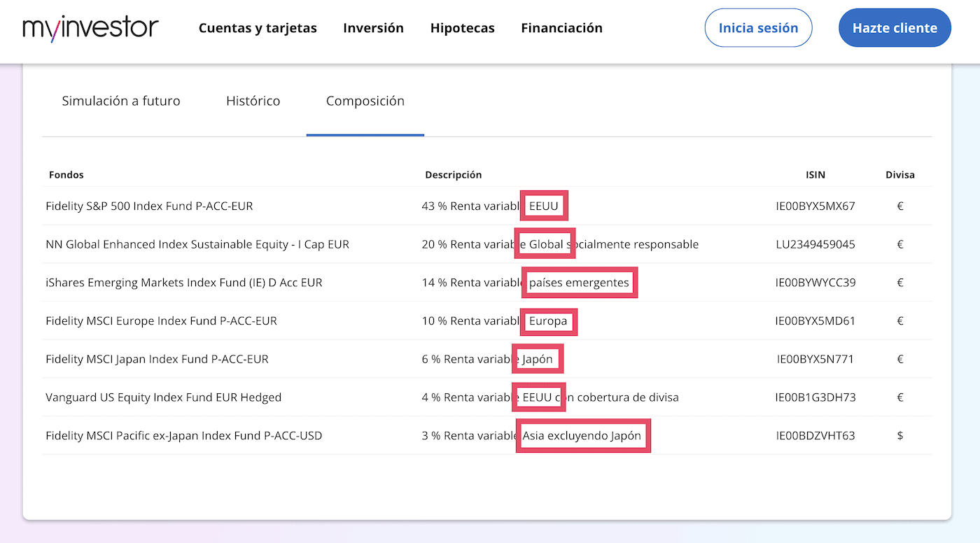This screenshot has height=543, width=980.
Task: Click ISIN IE00B1G3DH73
Action: point(815,397)
